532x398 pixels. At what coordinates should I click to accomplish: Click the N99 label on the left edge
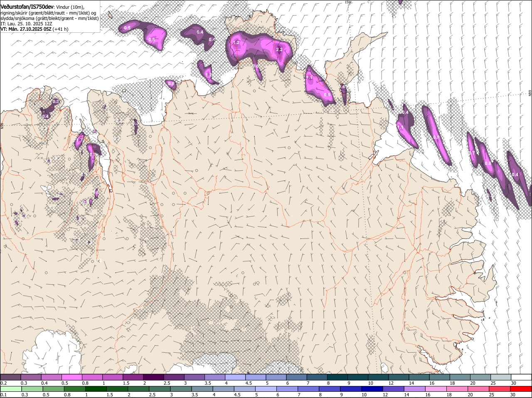tap(2, 125)
